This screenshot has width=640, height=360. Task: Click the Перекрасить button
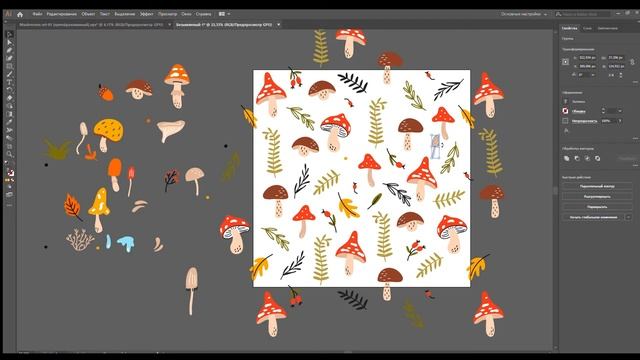[x=597, y=207]
